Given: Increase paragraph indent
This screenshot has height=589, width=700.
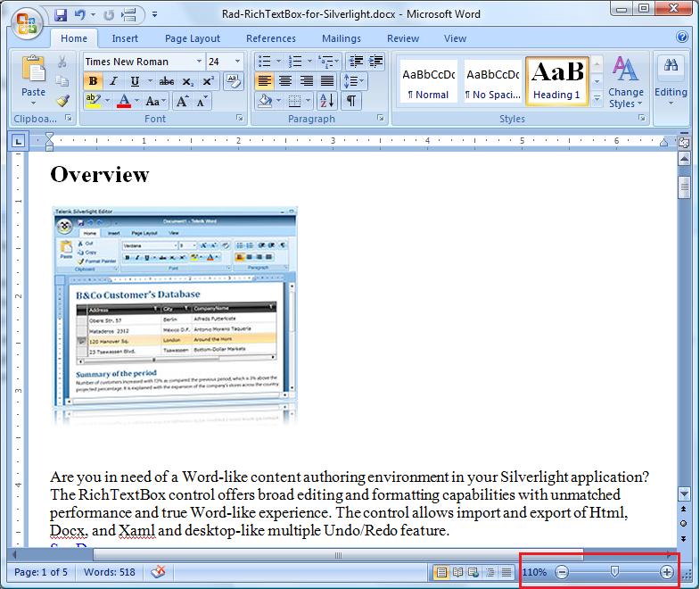Looking at the screenshot, I should click(376, 62).
